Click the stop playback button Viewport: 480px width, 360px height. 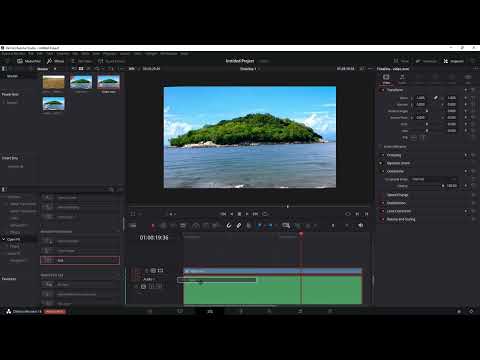click(239, 214)
